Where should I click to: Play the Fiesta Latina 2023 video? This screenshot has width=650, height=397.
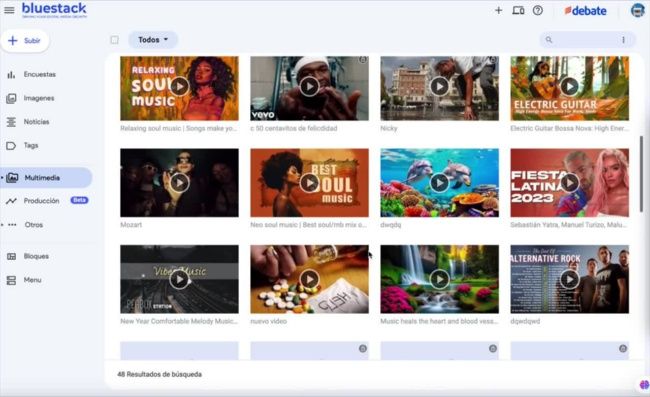click(570, 183)
